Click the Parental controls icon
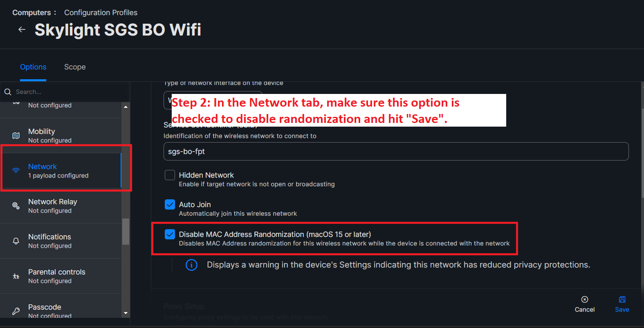 (16, 276)
